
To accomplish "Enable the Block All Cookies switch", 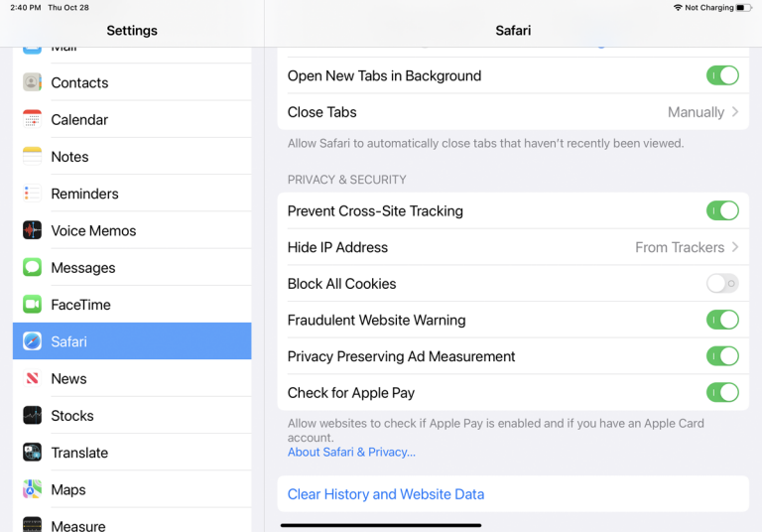I will (x=721, y=284).
